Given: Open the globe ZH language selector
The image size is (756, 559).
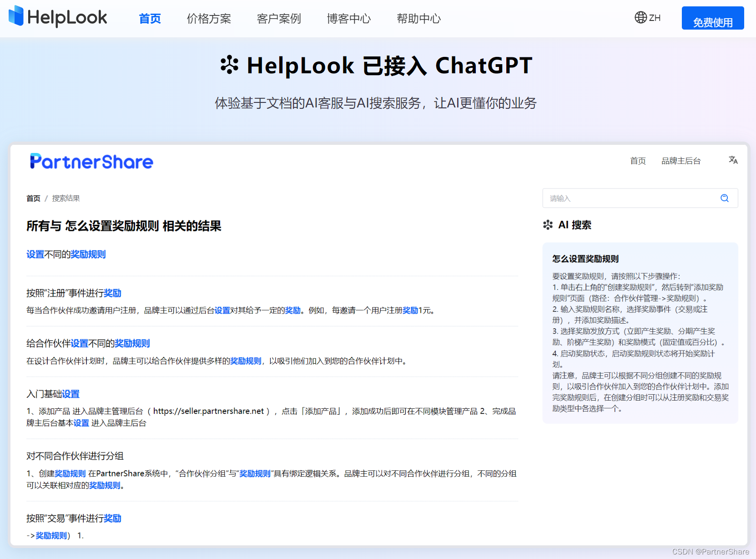Looking at the screenshot, I should coord(647,18).
